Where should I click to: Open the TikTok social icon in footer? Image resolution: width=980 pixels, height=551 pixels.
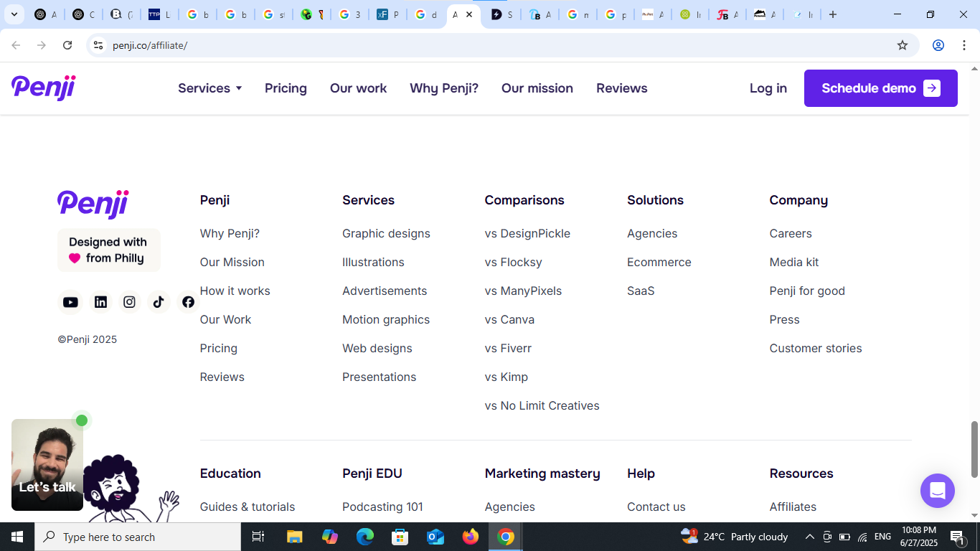[x=159, y=302]
